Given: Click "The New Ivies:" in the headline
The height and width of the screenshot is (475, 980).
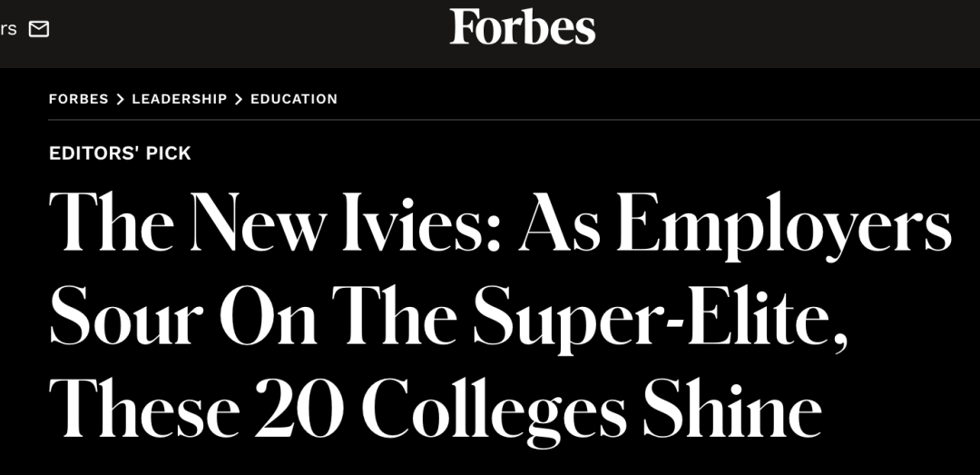Looking at the screenshot, I should pos(274,223).
